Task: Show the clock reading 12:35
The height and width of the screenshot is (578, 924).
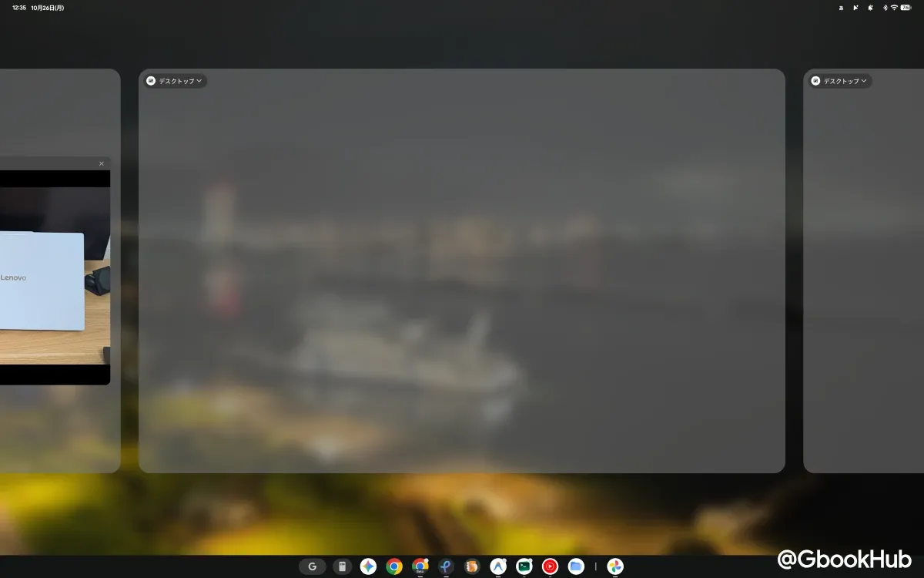Action: click(19, 8)
